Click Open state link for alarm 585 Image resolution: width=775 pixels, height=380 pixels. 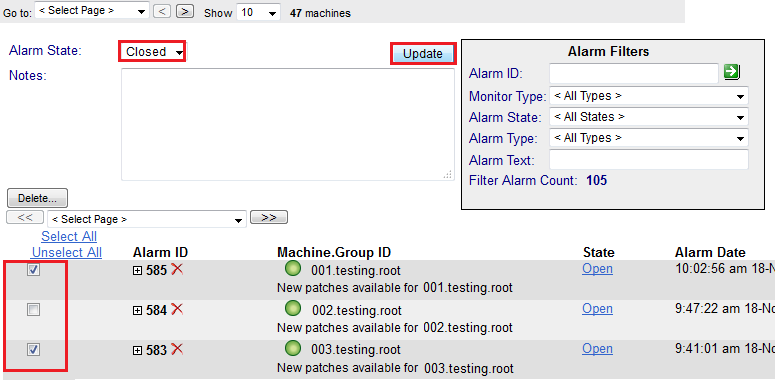coord(597,269)
